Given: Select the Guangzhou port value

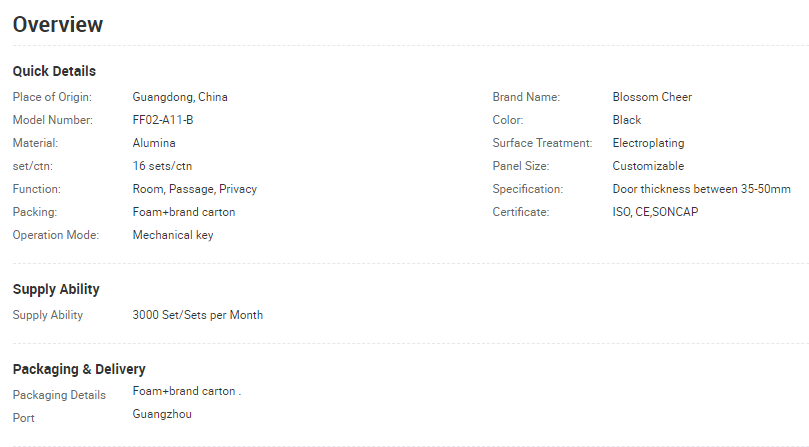Looking at the screenshot, I should [x=162, y=414].
